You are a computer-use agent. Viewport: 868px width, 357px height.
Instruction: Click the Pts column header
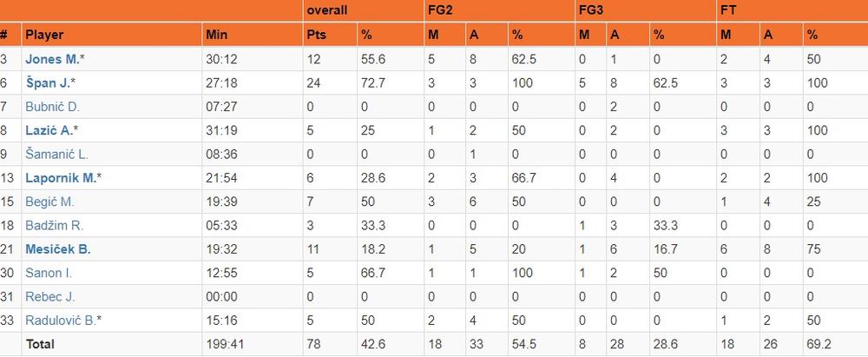pos(316,36)
